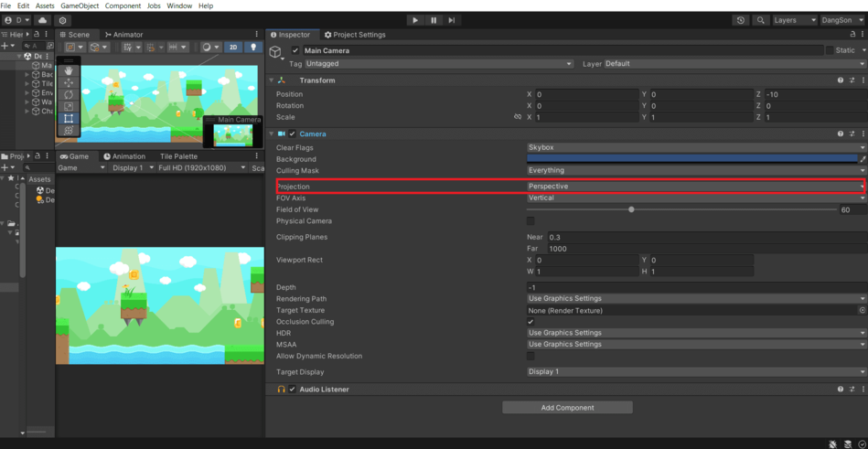
Task: Select the Rect tool in Scene overlay
Action: coord(69,118)
